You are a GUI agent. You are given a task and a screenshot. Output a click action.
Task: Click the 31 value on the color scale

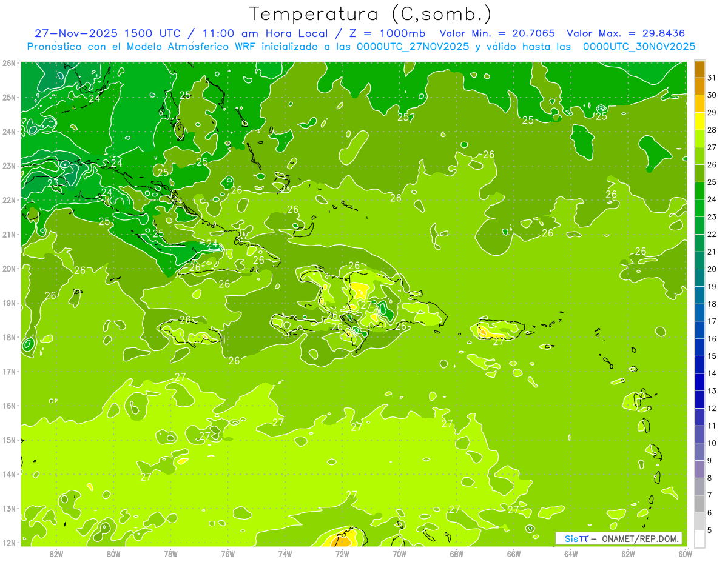[711, 77]
